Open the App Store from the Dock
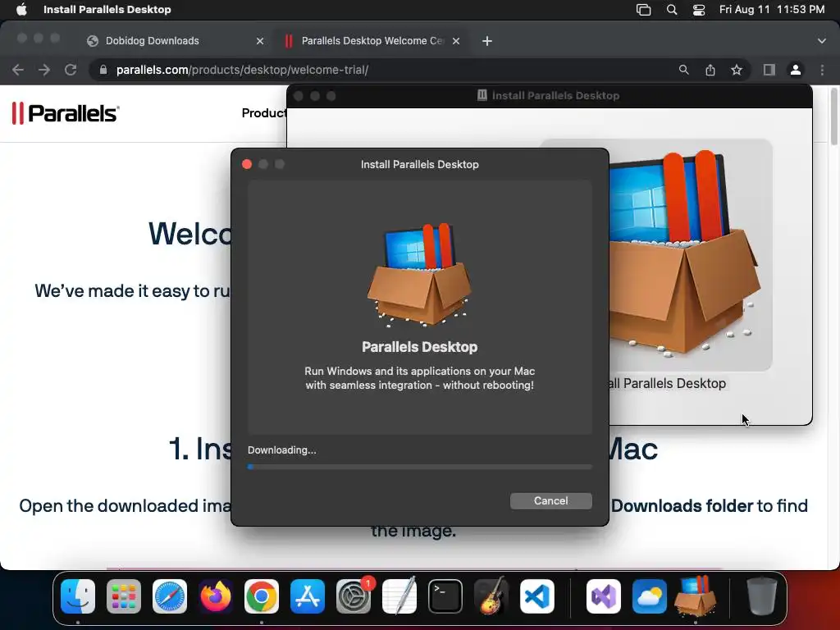 (x=308, y=596)
